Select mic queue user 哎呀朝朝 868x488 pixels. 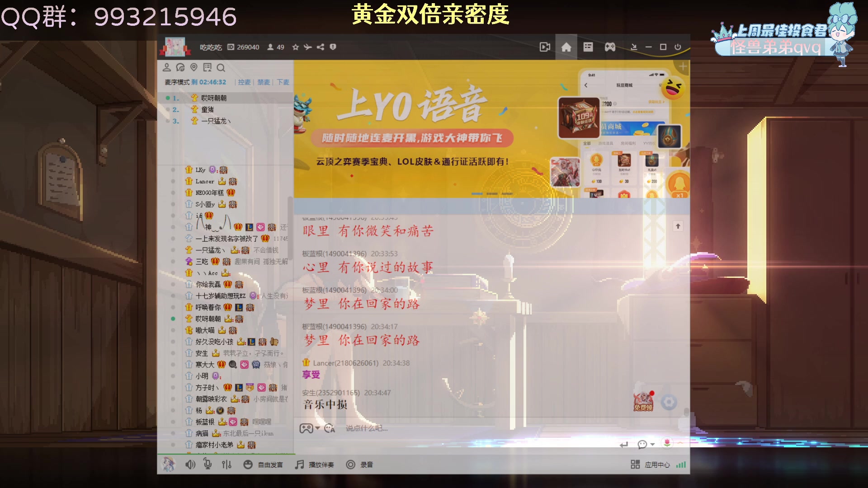[x=226, y=98]
